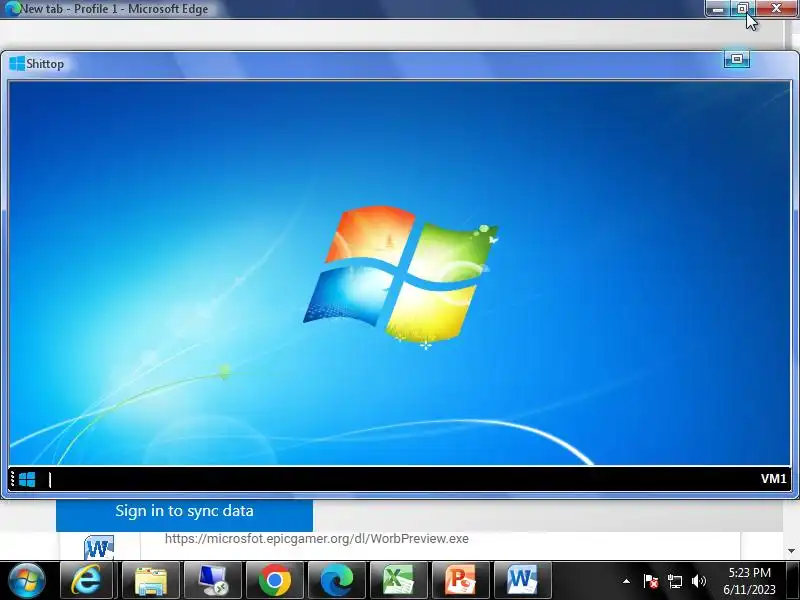Screen dimensions: 800x600
Task: Open the volume speaker tray icon
Action: [698, 581]
